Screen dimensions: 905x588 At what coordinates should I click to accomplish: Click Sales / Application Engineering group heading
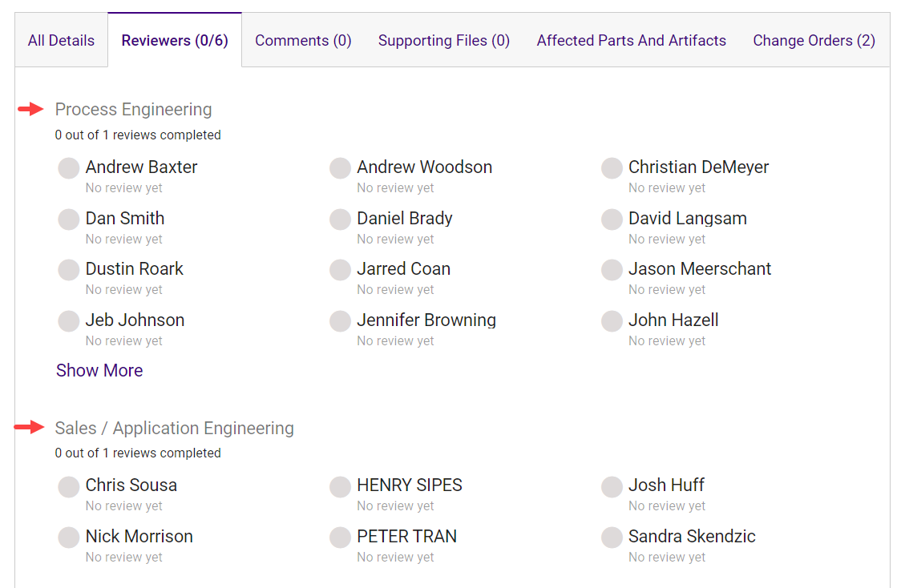pos(174,428)
